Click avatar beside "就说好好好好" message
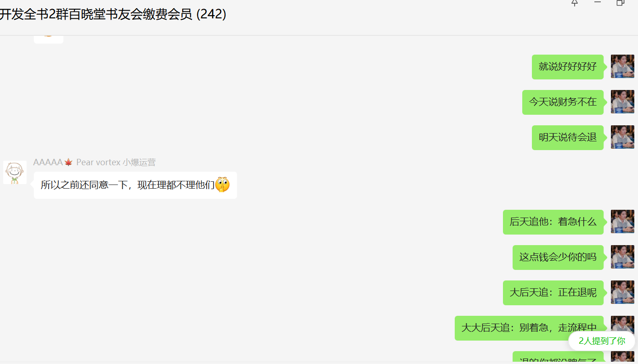Viewport: 638px width, 364px height. coord(622,67)
